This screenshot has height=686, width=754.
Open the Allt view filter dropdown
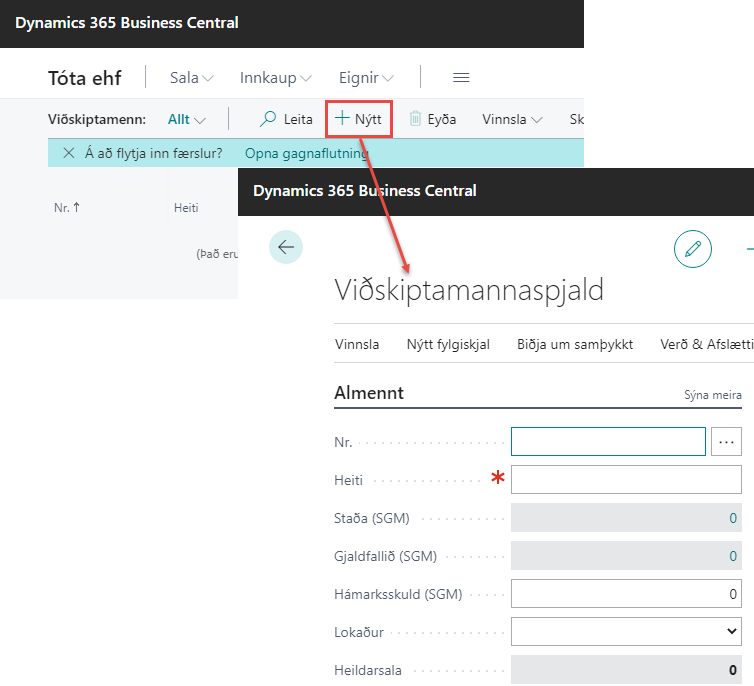[x=186, y=119]
